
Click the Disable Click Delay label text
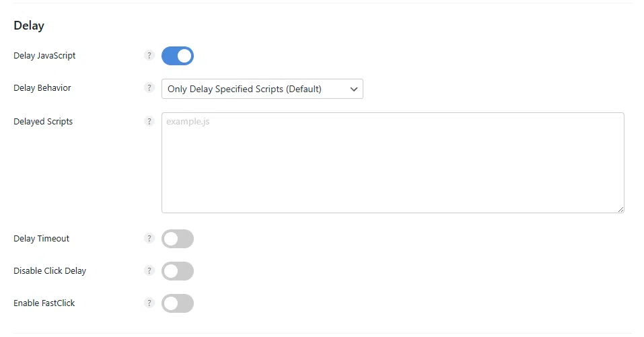pos(50,271)
